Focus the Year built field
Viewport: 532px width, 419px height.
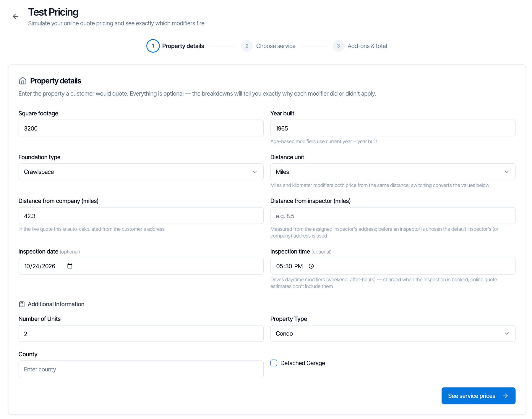[x=393, y=128]
